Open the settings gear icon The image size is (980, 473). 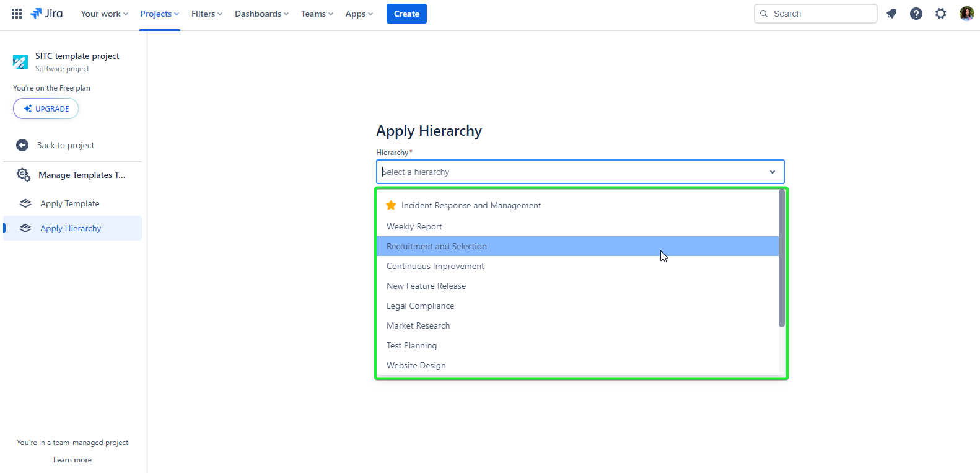coord(940,14)
